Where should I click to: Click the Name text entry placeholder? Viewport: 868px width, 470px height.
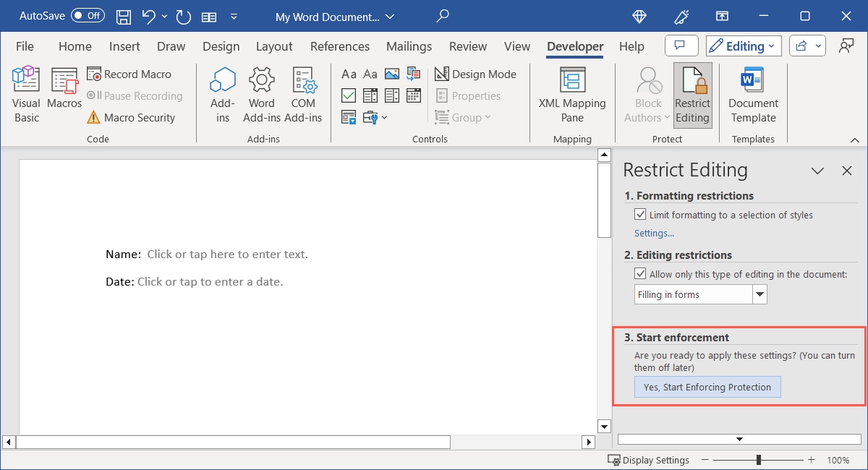pyautogui.click(x=228, y=254)
